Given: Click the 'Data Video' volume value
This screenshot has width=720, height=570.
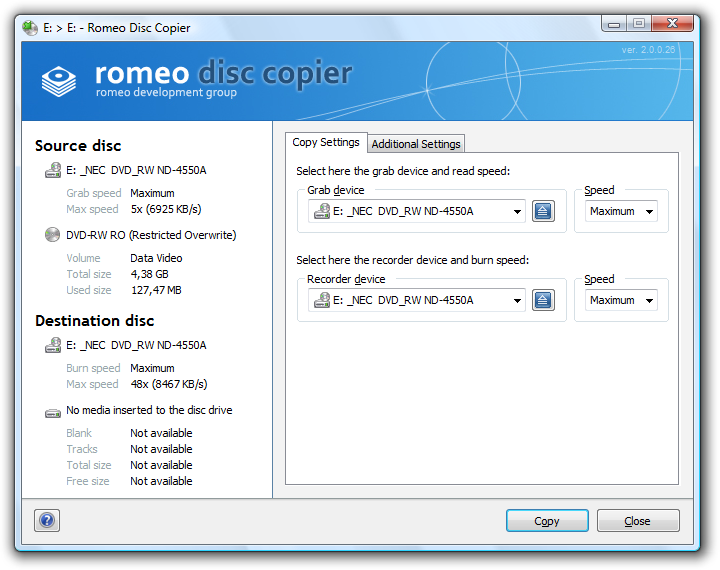Looking at the screenshot, I should 156,258.
